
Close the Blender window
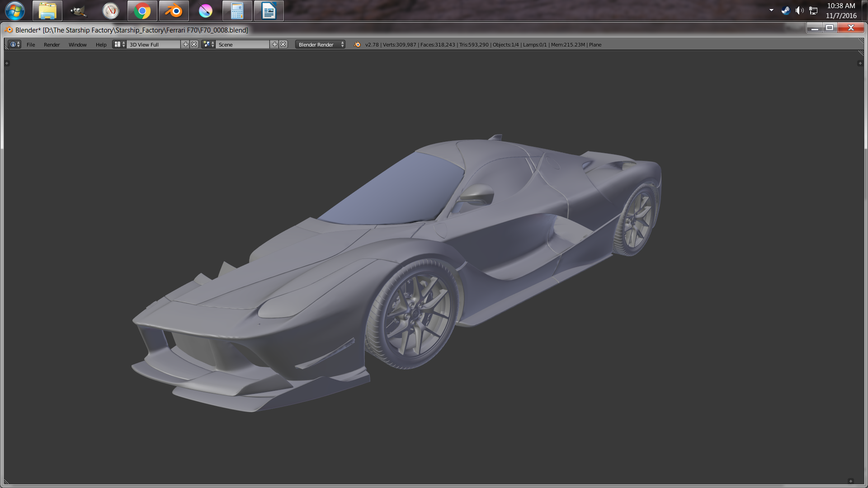851,28
